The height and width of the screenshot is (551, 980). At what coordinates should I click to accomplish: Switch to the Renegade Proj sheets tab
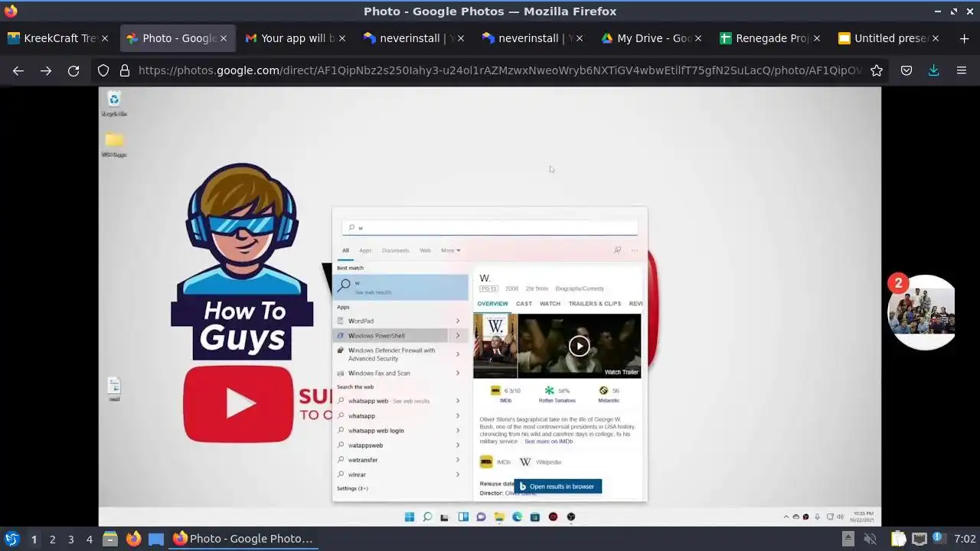click(x=771, y=38)
